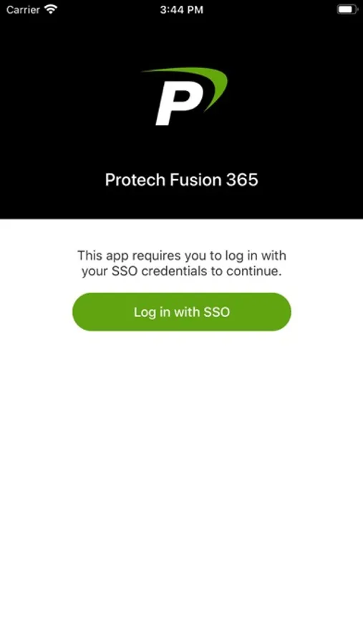
Task: Click the word Protech in the title
Action: 135,180
